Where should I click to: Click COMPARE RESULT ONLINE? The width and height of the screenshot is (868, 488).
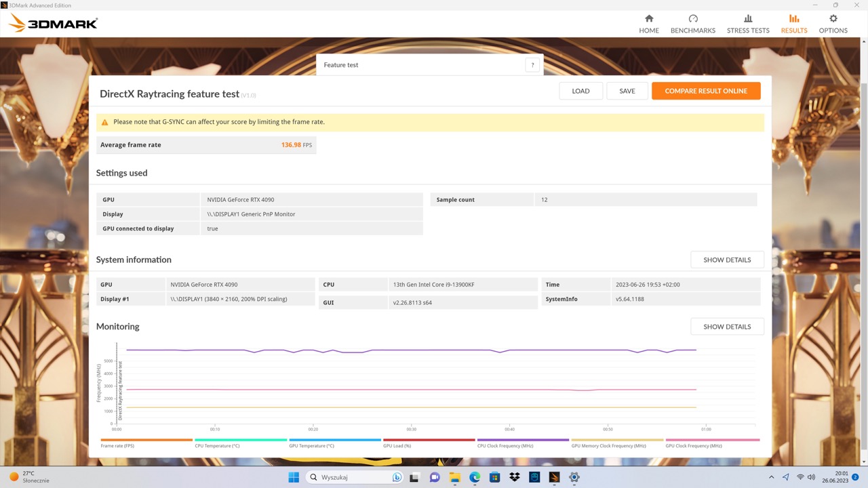tap(706, 91)
